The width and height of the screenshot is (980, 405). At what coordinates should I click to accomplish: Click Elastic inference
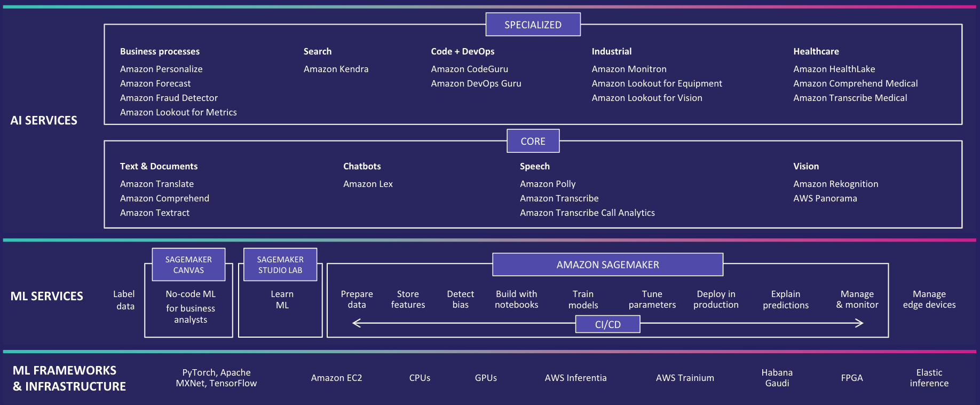click(x=929, y=378)
